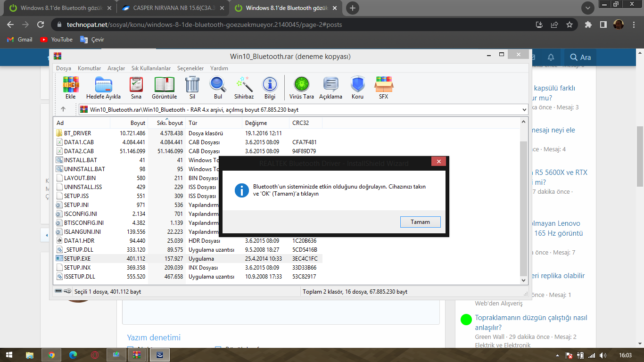This screenshot has height=362, width=644.
Task: Open the Araçlar menu
Action: (116, 68)
